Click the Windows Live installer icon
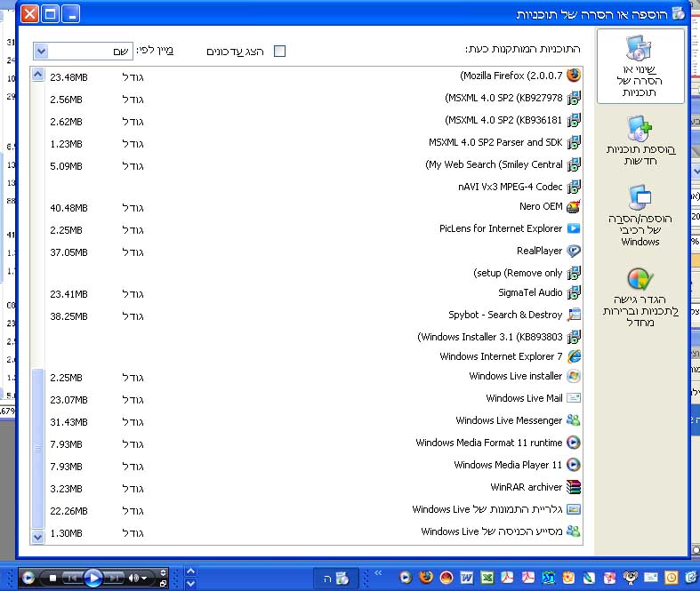Image resolution: width=700 pixels, height=591 pixels. pyautogui.click(x=574, y=376)
